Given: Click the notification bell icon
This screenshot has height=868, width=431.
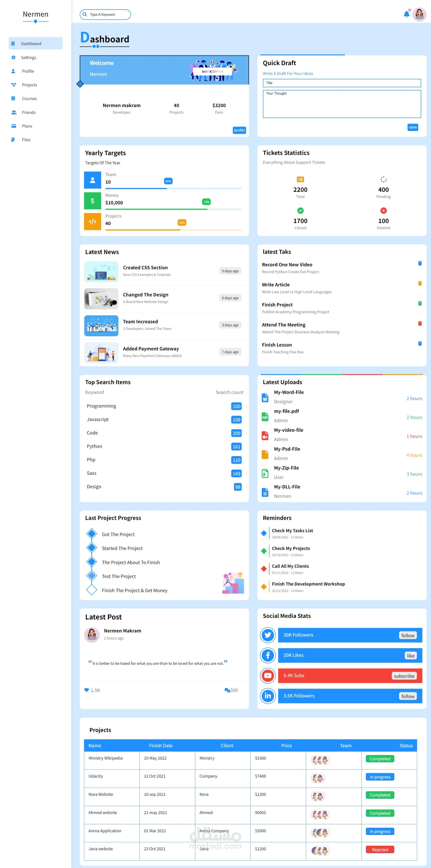Looking at the screenshot, I should [406, 14].
